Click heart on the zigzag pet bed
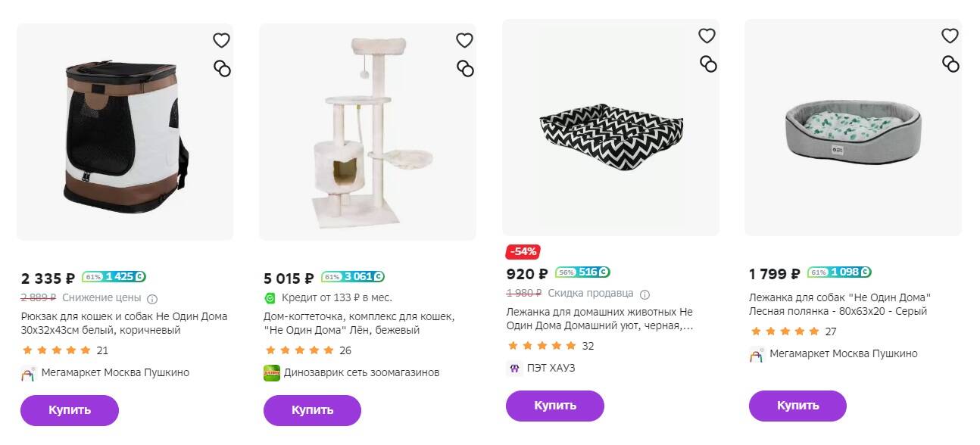Viewport: 980px width, 445px height. (707, 36)
